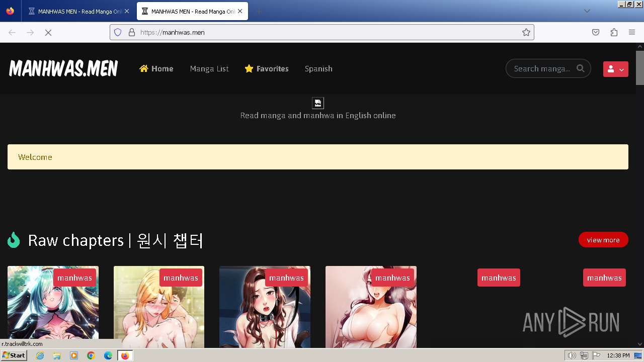
Task: Open a new tab with plus button
Action: tap(259, 11)
